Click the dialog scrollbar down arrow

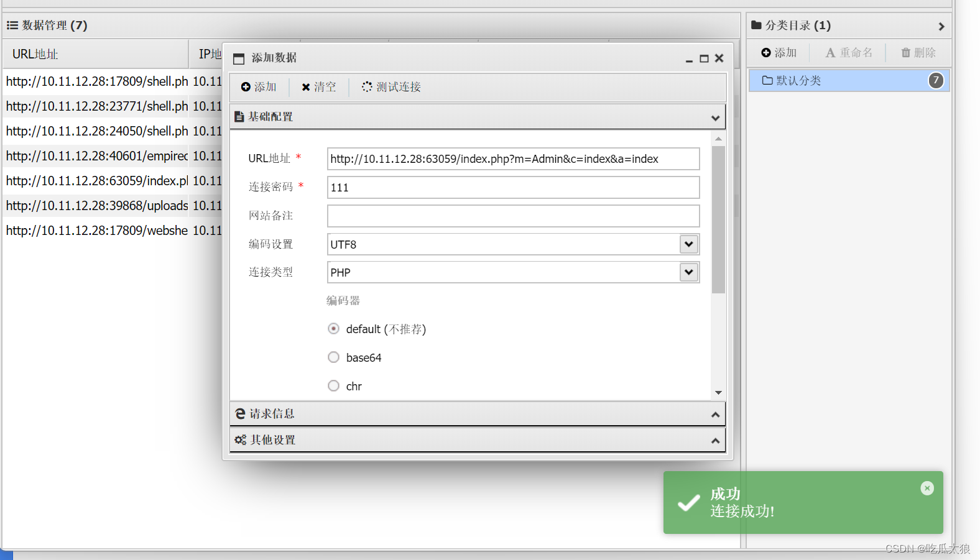(x=718, y=393)
